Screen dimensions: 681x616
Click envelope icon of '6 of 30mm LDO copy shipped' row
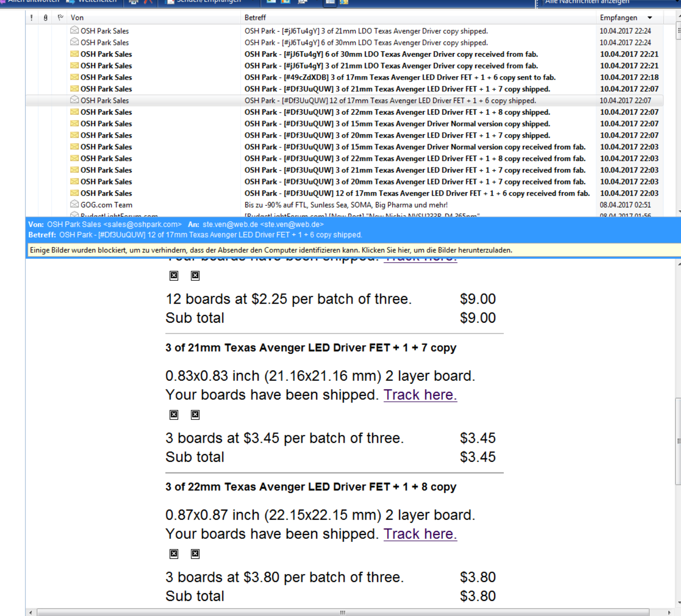coord(75,42)
